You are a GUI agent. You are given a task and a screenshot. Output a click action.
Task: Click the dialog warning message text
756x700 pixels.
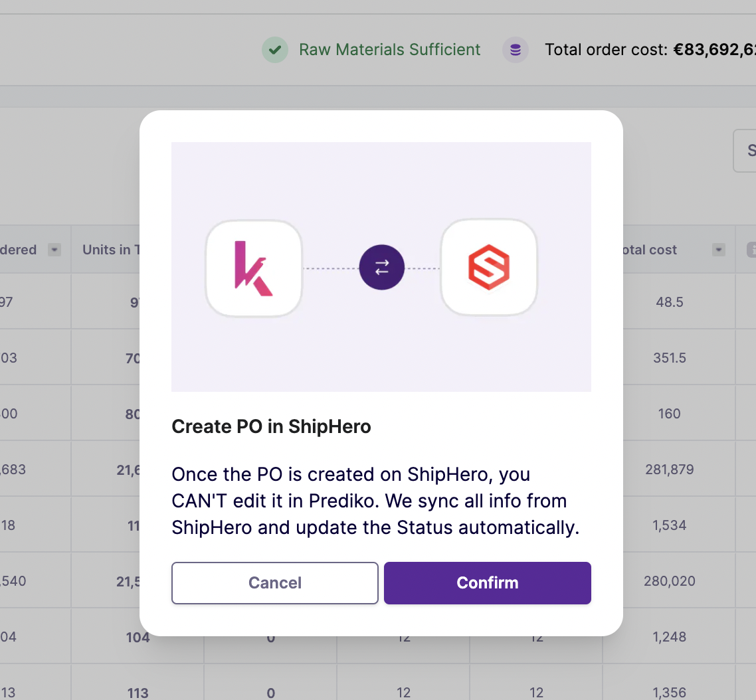(x=375, y=501)
